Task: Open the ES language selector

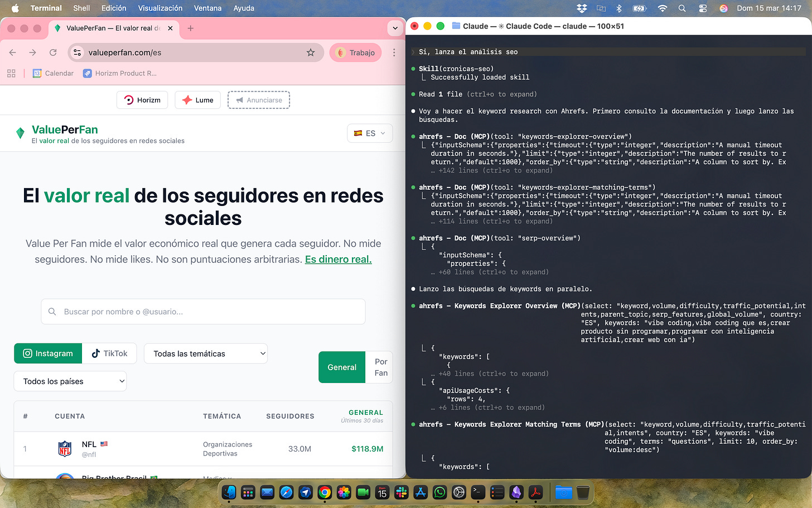Action: click(370, 133)
